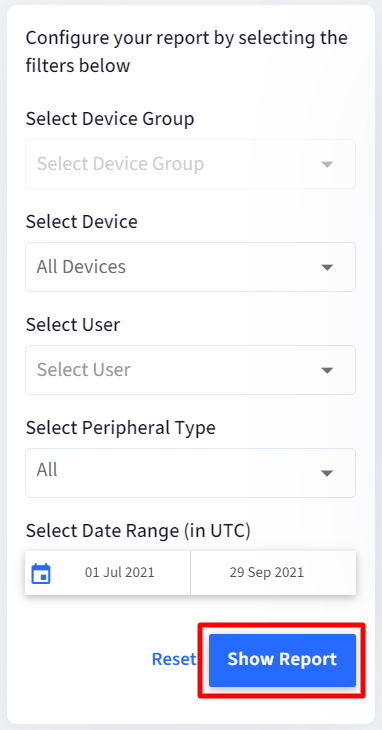
Task: Pick the end date 29 Sep 2021
Action: pyautogui.click(x=267, y=572)
